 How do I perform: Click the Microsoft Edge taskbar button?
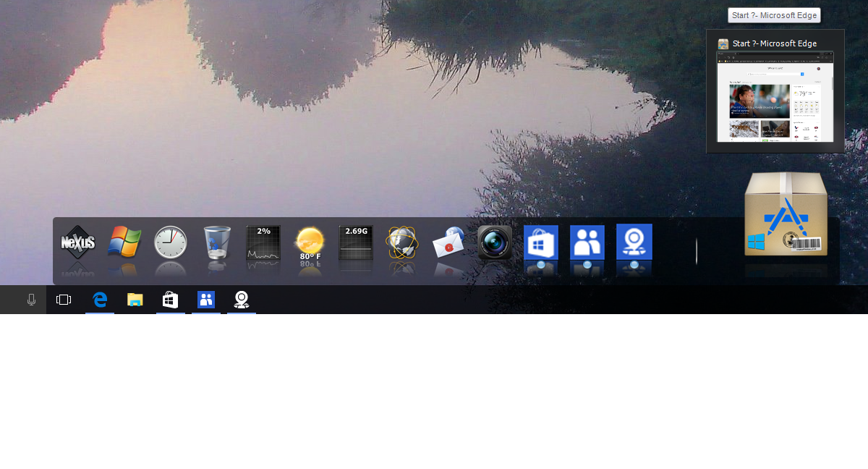tap(100, 300)
